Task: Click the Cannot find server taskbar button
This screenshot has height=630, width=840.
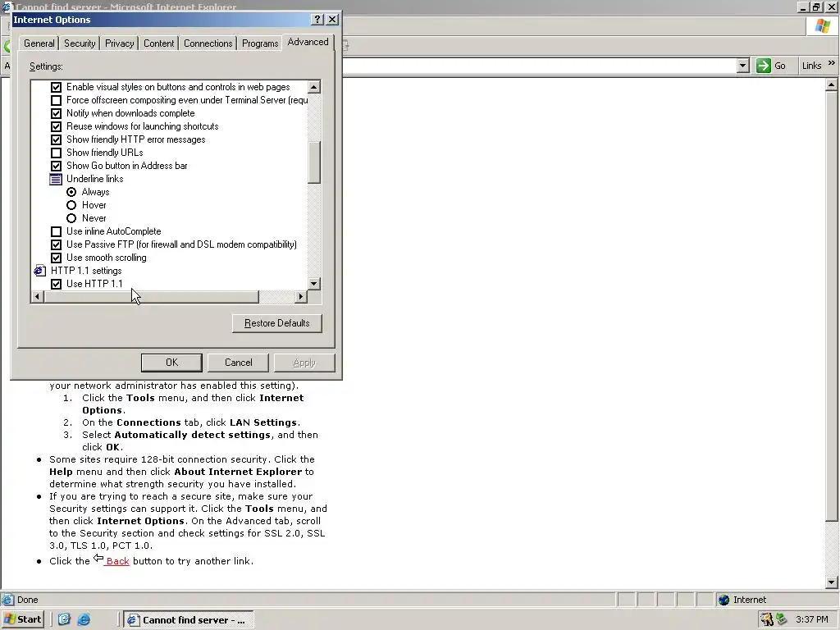Action: [x=189, y=620]
